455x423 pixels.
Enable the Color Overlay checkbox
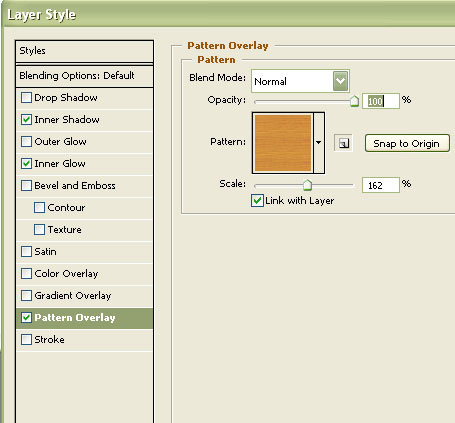click(26, 274)
